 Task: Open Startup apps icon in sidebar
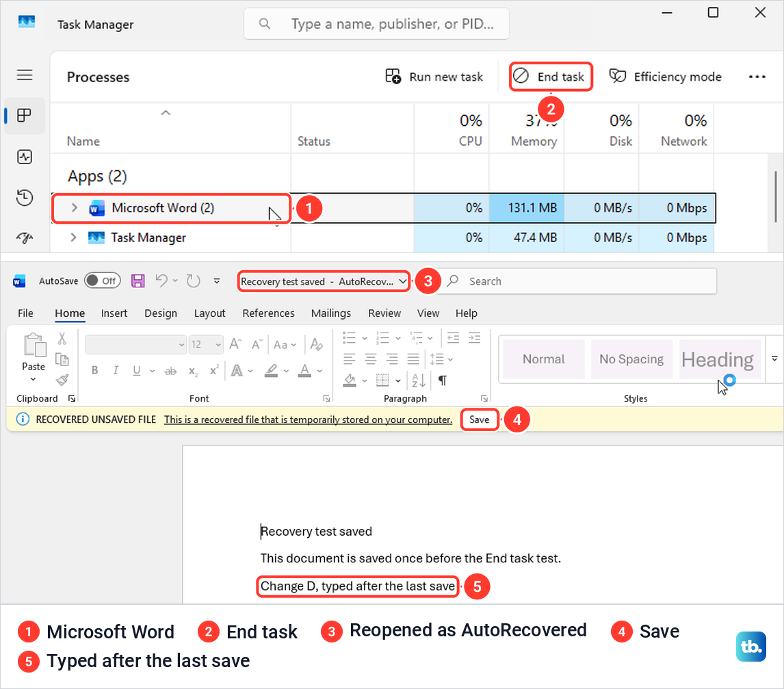click(25, 238)
